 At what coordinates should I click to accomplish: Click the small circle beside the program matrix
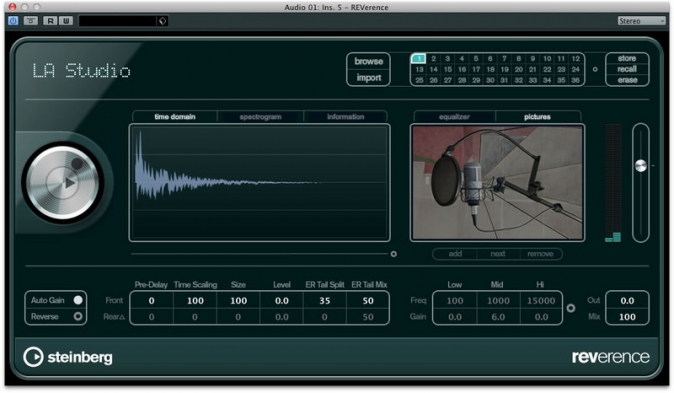[x=595, y=69]
